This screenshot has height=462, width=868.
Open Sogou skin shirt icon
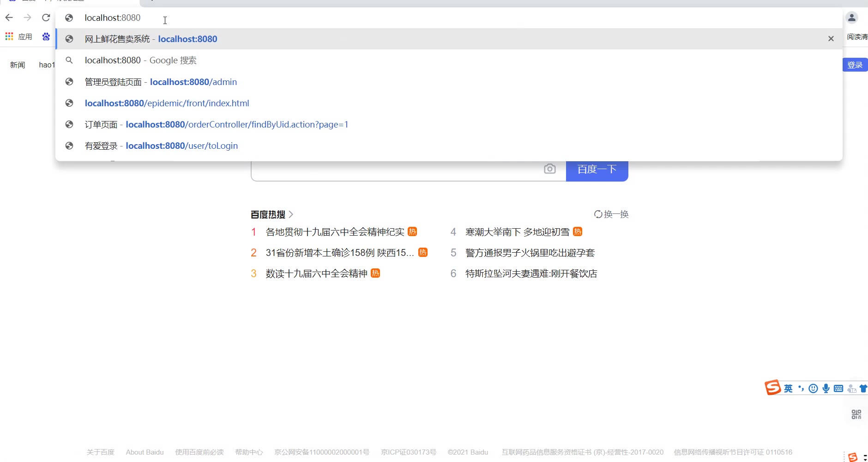point(863,389)
